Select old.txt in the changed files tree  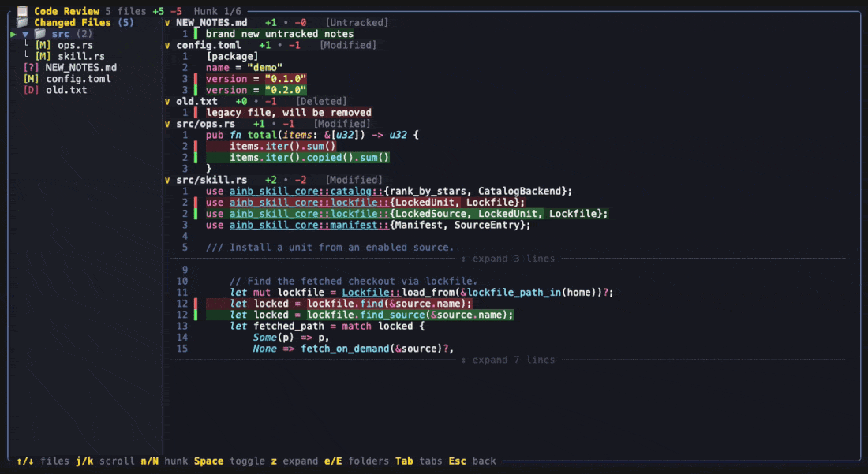click(66, 90)
